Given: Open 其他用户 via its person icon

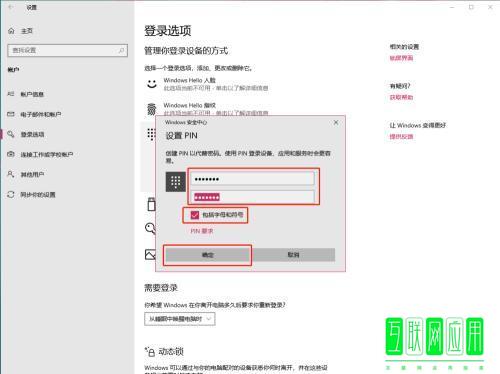Looking at the screenshot, I should pyautogui.click(x=11, y=174).
